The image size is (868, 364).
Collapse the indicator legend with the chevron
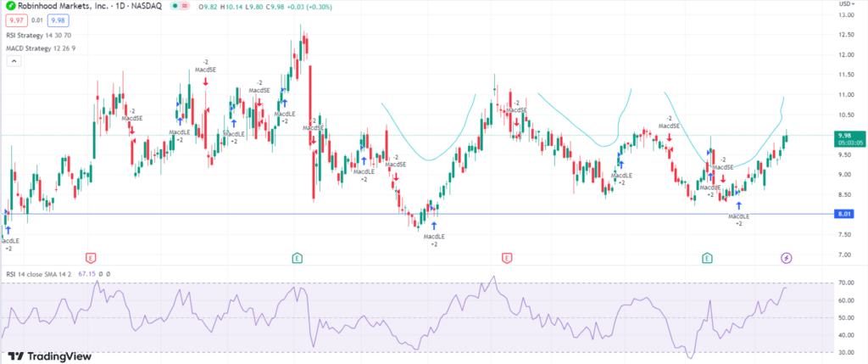14,61
